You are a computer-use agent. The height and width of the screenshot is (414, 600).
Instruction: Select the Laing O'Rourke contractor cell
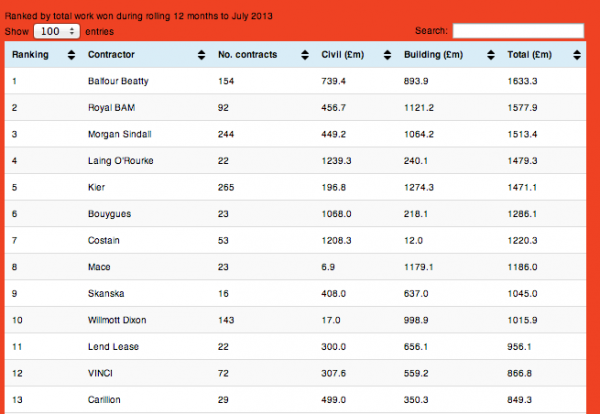coord(121,161)
